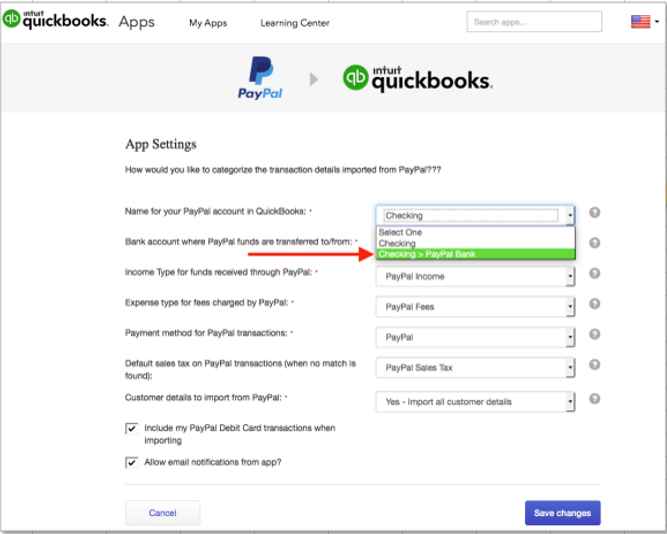Viewport: 667px width, 534px height.
Task: Expand the PayPal Fees dropdown
Action: 475,307
